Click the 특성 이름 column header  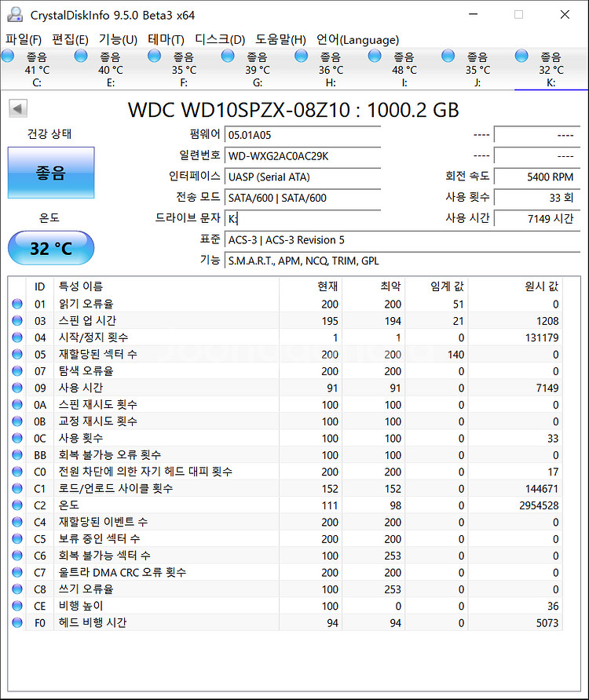click(166, 286)
